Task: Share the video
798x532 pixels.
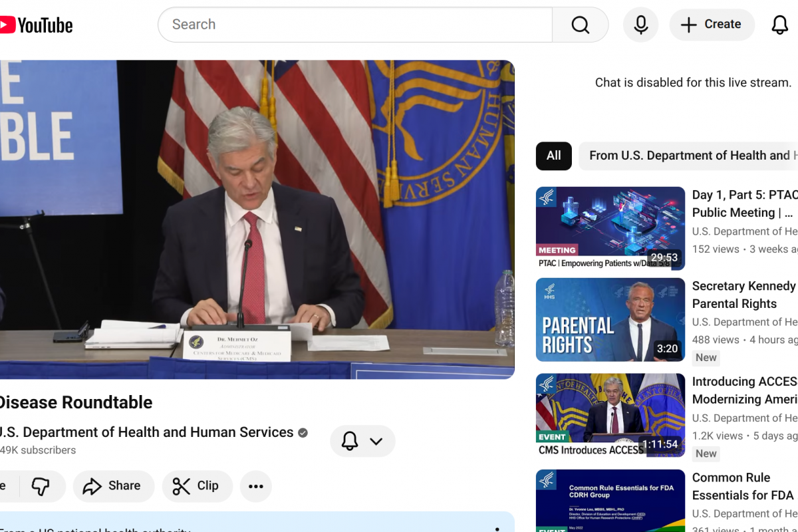Action: coord(113,486)
